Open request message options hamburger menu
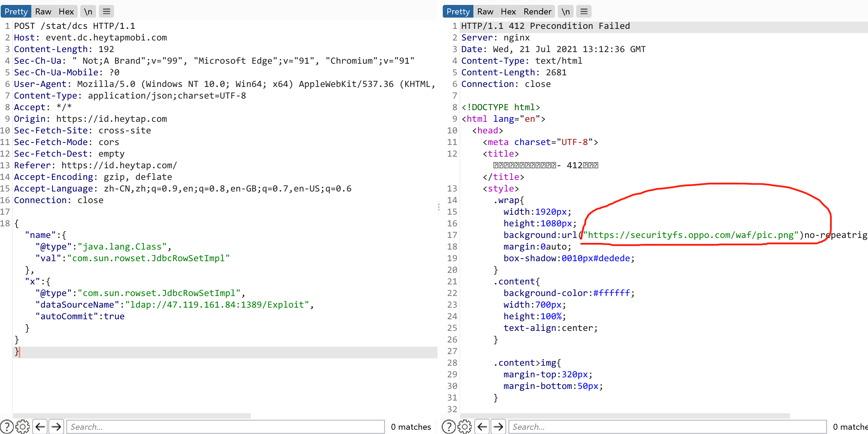The image size is (868, 434). (107, 12)
